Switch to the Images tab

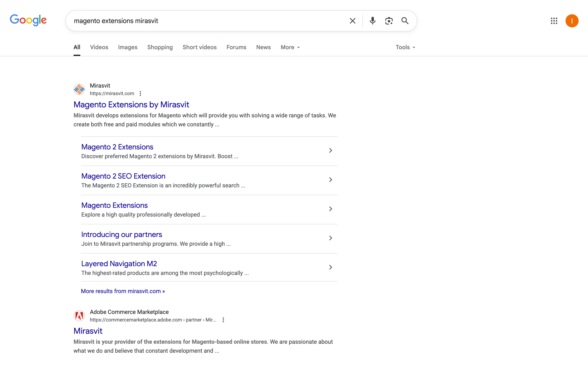pos(128,47)
